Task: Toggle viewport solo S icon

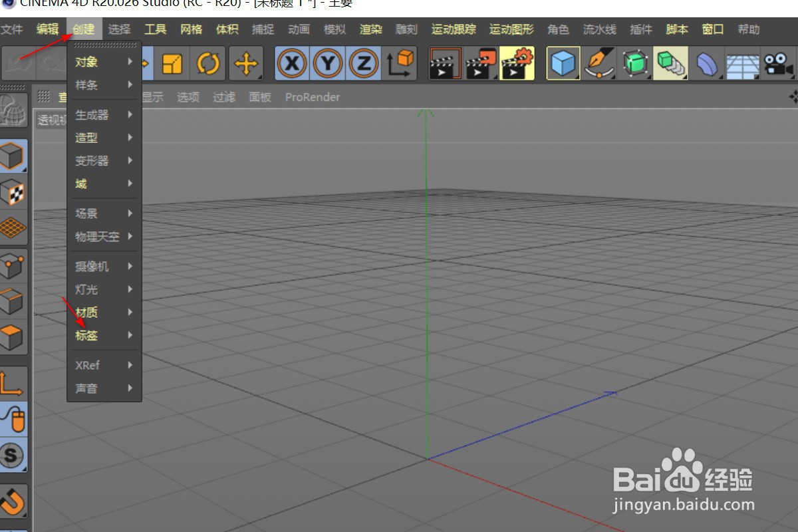Action: [x=13, y=455]
